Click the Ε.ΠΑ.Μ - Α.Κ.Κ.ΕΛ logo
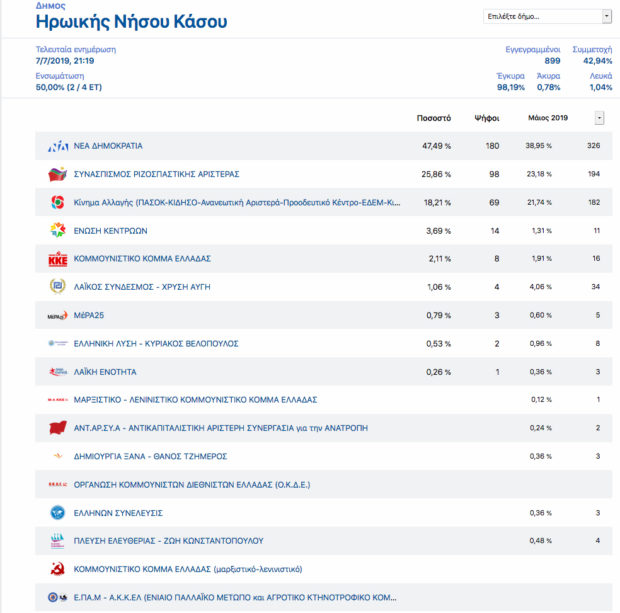 (x=58, y=597)
